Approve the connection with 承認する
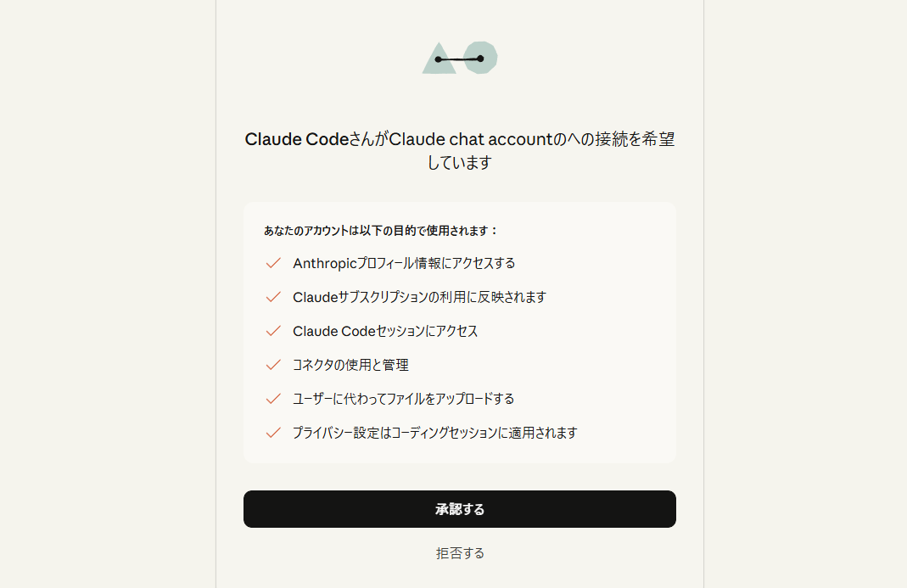This screenshot has height=588, width=907. pyautogui.click(x=459, y=509)
